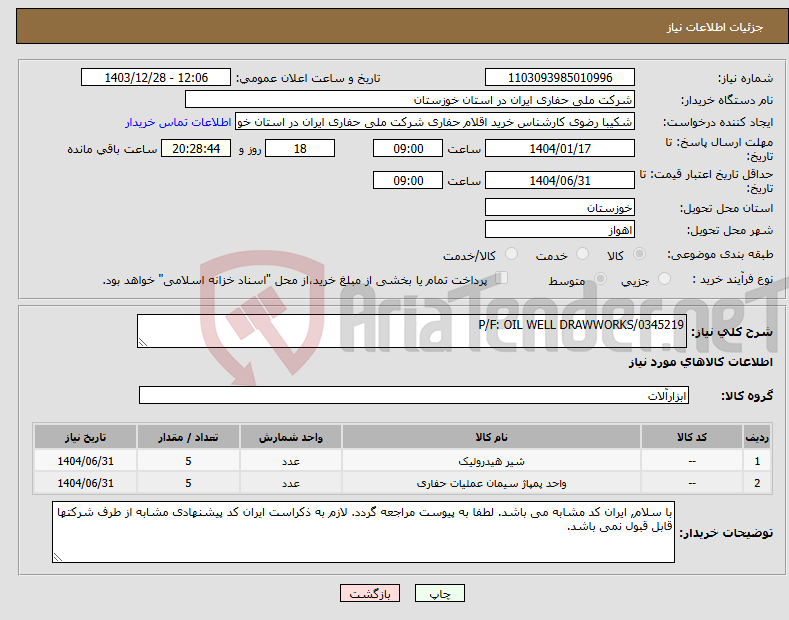This screenshot has width=789, height=620.
Task: Click the request creator field شکیبا رضوی
Action: point(435,122)
